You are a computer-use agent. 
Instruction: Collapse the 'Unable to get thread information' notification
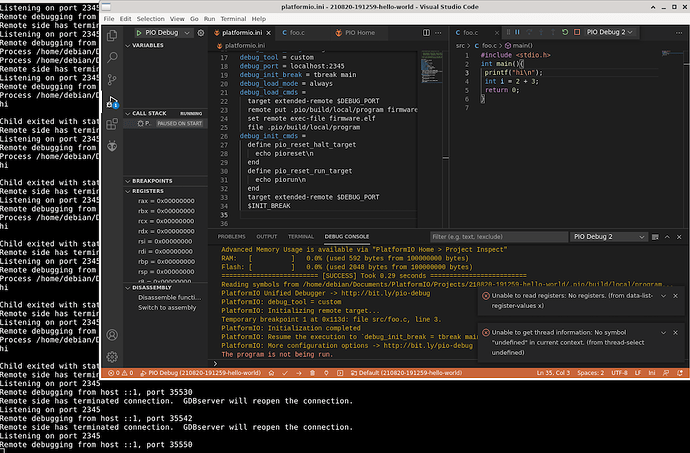663,333
